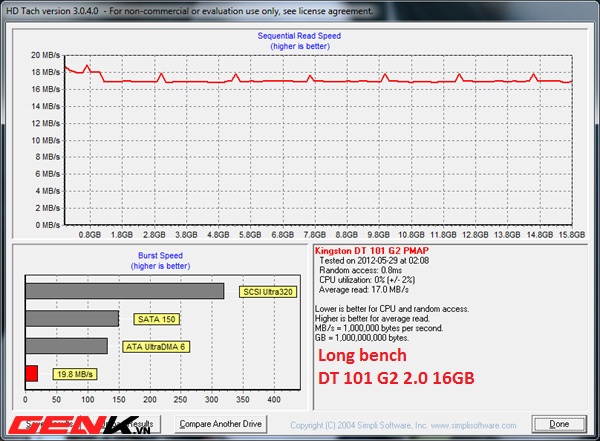Click the SATA 150 gray bar
This screenshot has height=441, width=600.
pyautogui.click(x=72, y=318)
